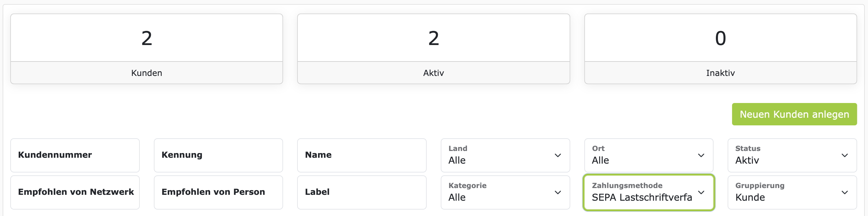The width and height of the screenshot is (868, 216).
Task: Click the chevron arrow in Land dropdown
Action: (x=558, y=155)
